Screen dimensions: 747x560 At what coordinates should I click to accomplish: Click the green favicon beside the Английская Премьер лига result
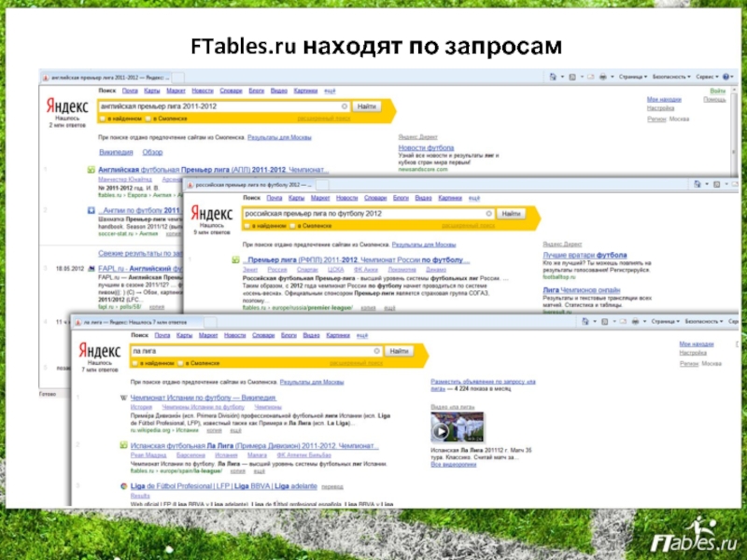click(91, 170)
